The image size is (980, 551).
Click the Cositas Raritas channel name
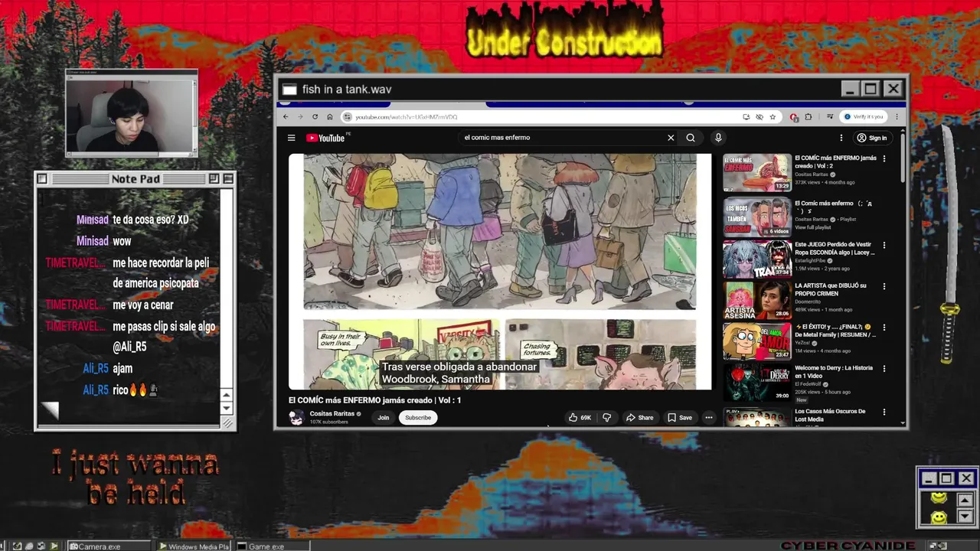pyautogui.click(x=332, y=414)
